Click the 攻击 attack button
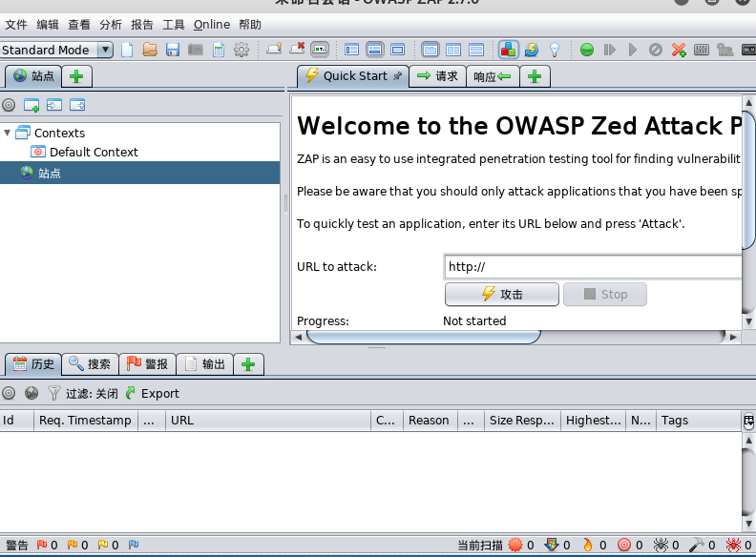756x557 pixels. click(x=502, y=294)
